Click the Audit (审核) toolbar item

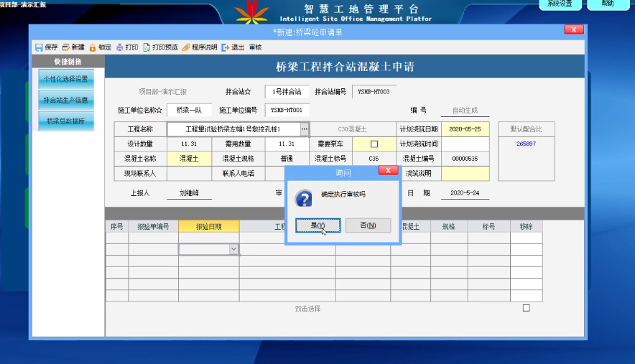(255, 47)
